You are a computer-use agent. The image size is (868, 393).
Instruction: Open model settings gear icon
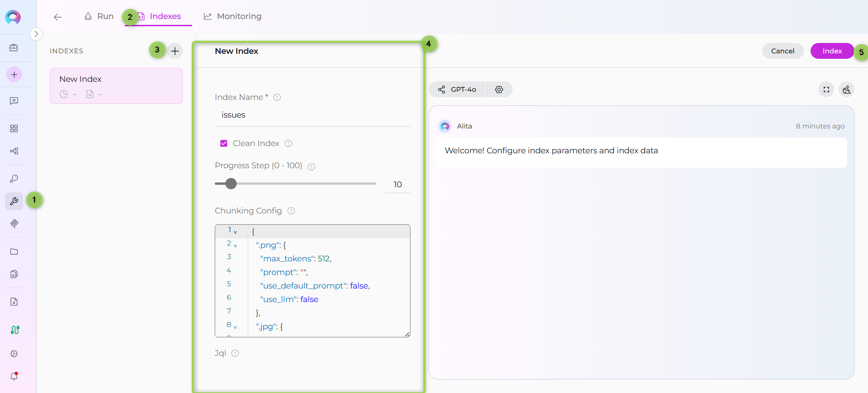499,90
